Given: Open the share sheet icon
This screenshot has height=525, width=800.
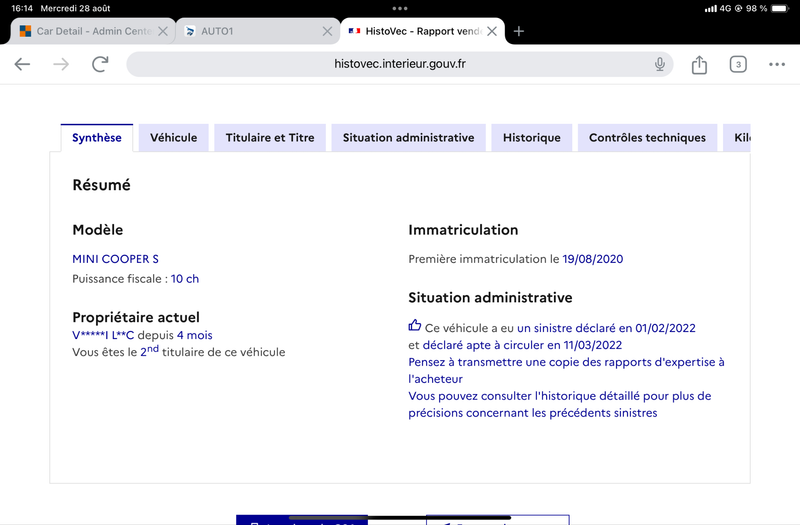Looking at the screenshot, I should click(699, 64).
